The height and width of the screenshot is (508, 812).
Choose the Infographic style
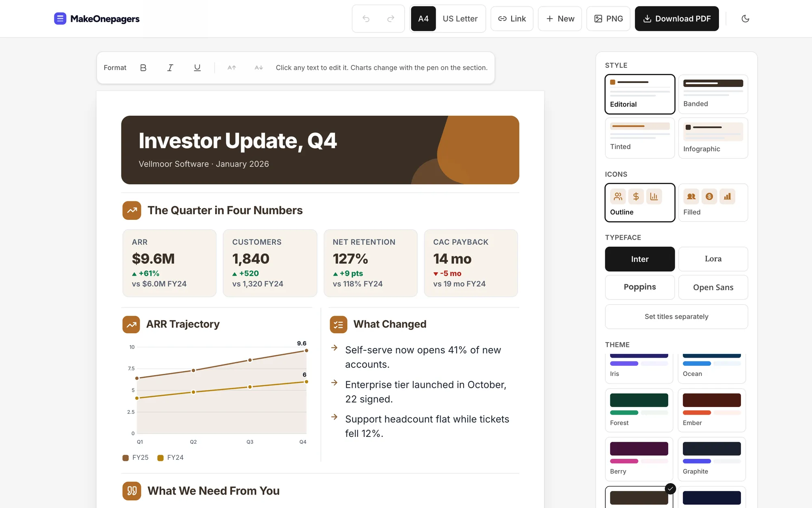point(713,138)
